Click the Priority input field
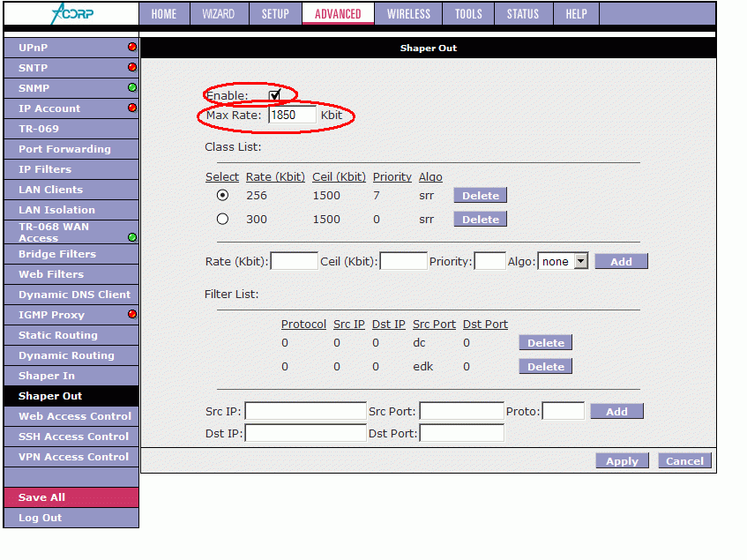The width and height of the screenshot is (747, 560). point(489,261)
